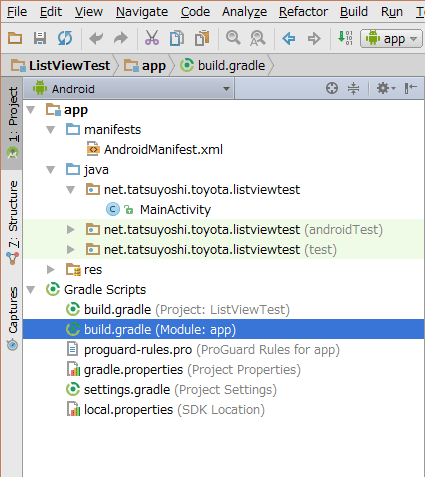The height and width of the screenshot is (477, 425).
Task: Open the File menu
Action: coord(17,12)
